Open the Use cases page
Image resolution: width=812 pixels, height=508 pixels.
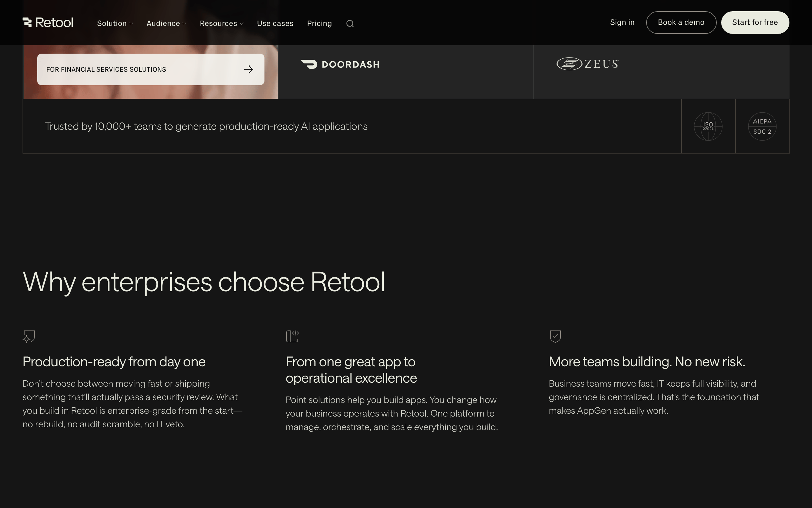[x=275, y=23]
